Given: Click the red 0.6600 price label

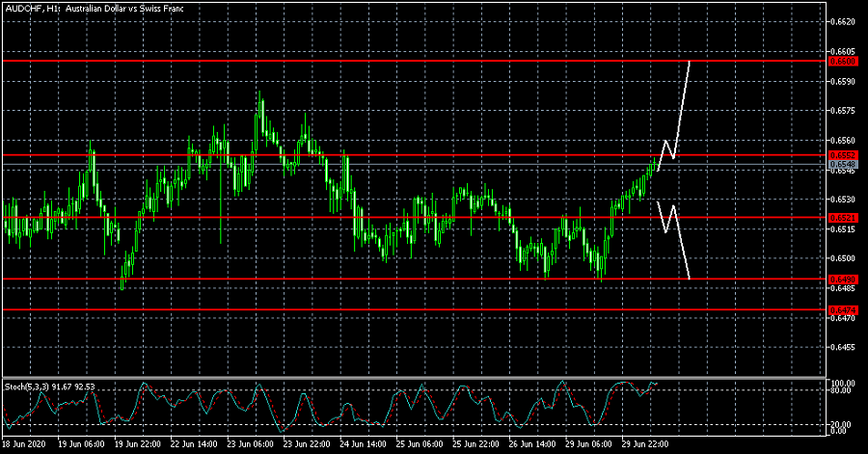Looking at the screenshot, I should coord(843,61).
